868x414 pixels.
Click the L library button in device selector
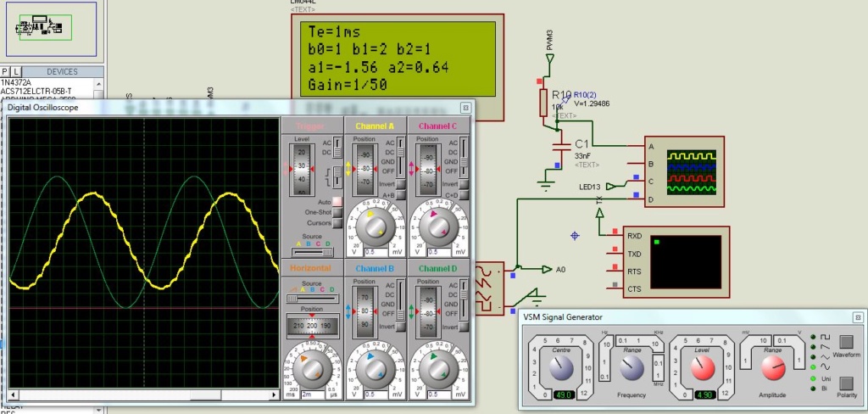pyautogui.click(x=16, y=71)
